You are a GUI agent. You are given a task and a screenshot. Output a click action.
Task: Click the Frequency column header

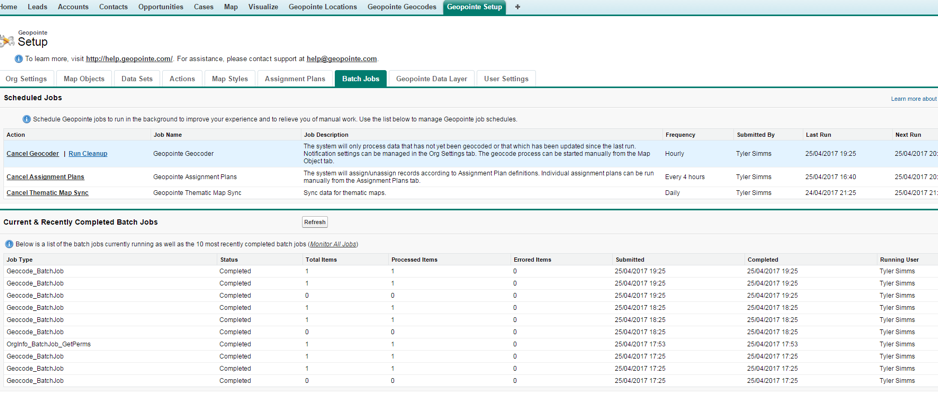pyautogui.click(x=680, y=135)
